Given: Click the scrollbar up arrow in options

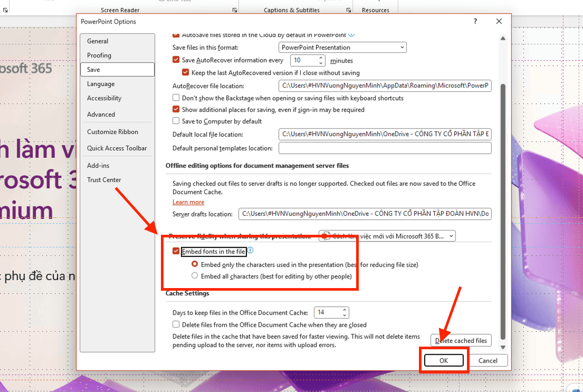Looking at the screenshot, I should pos(503,39).
